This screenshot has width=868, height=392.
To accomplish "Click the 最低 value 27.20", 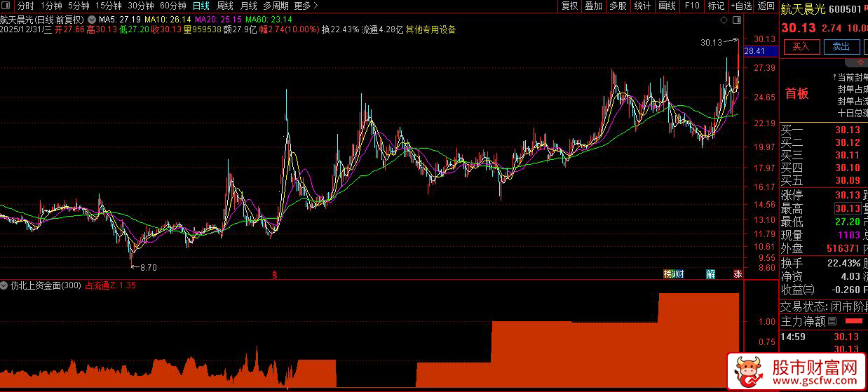I will coord(847,222).
